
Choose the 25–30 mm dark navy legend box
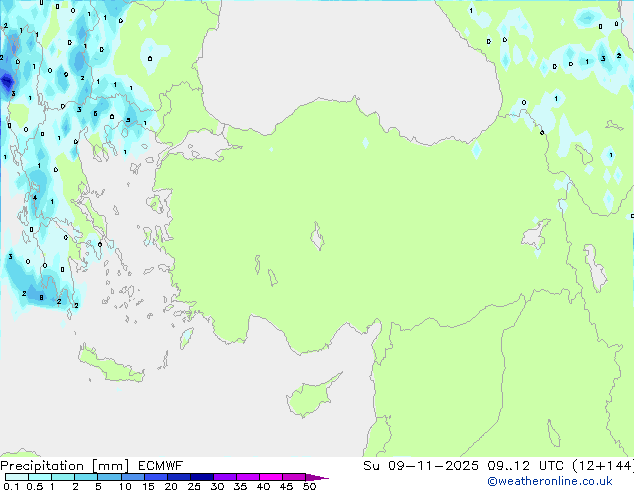pos(201,477)
